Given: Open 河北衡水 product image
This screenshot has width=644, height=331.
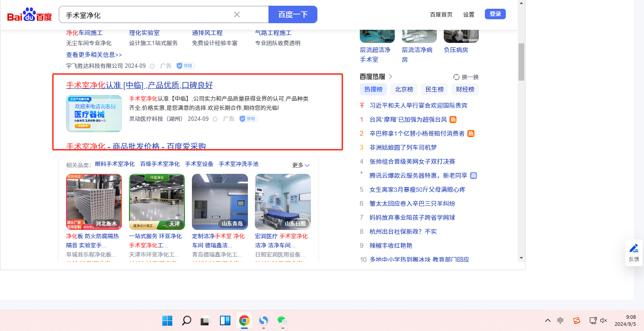Looking at the screenshot, I should point(94,202).
